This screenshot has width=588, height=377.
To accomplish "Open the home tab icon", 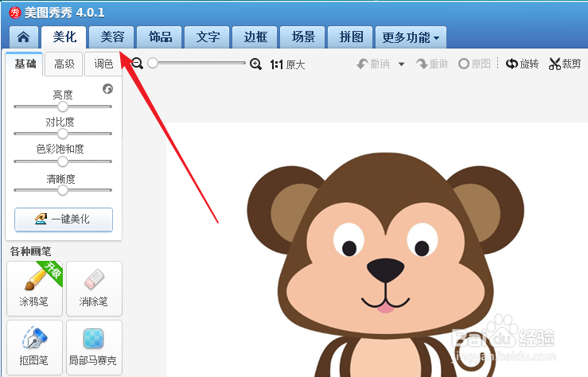I will (x=24, y=37).
